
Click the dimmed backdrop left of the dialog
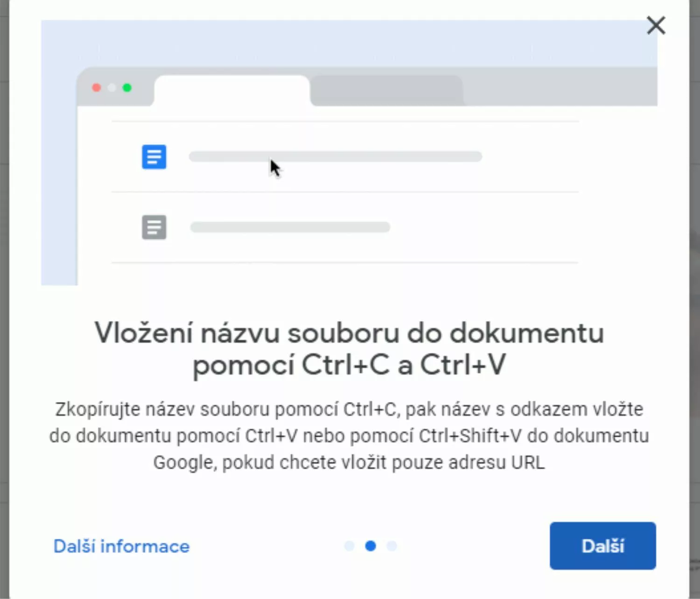tap(4, 299)
